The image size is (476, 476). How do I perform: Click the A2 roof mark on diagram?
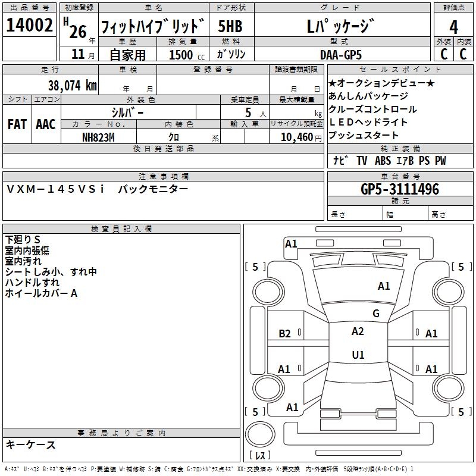click(x=358, y=331)
